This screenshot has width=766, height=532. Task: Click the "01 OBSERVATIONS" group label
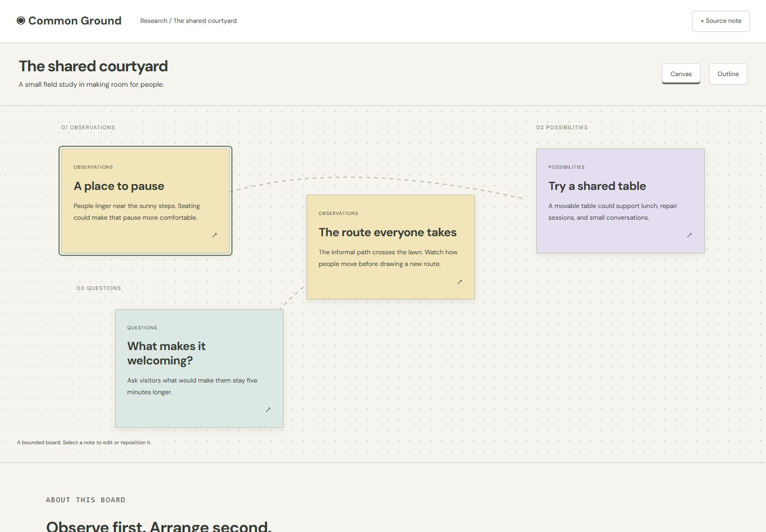pos(88,128)
